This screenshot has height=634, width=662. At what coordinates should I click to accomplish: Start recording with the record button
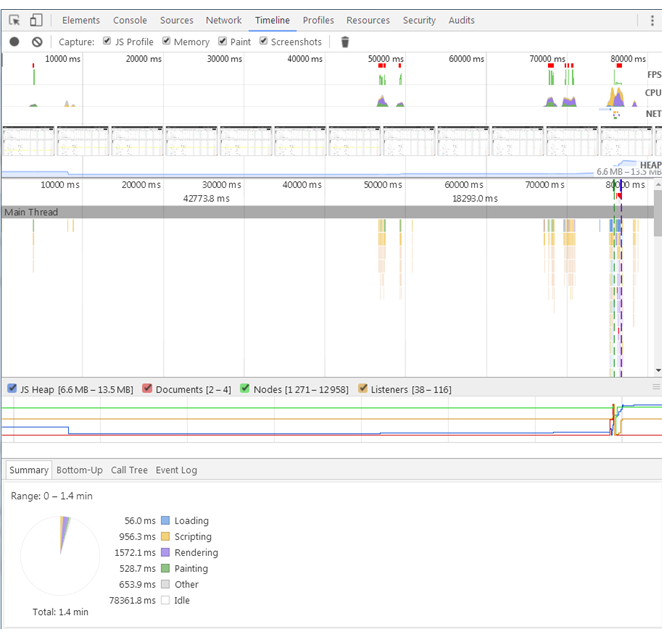[x=14, y=42]
